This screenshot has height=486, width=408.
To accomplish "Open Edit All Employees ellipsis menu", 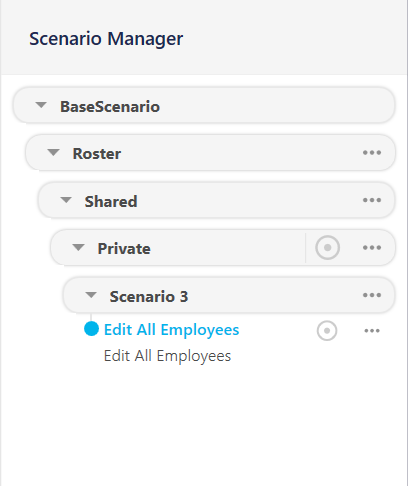I will [372, 331].
